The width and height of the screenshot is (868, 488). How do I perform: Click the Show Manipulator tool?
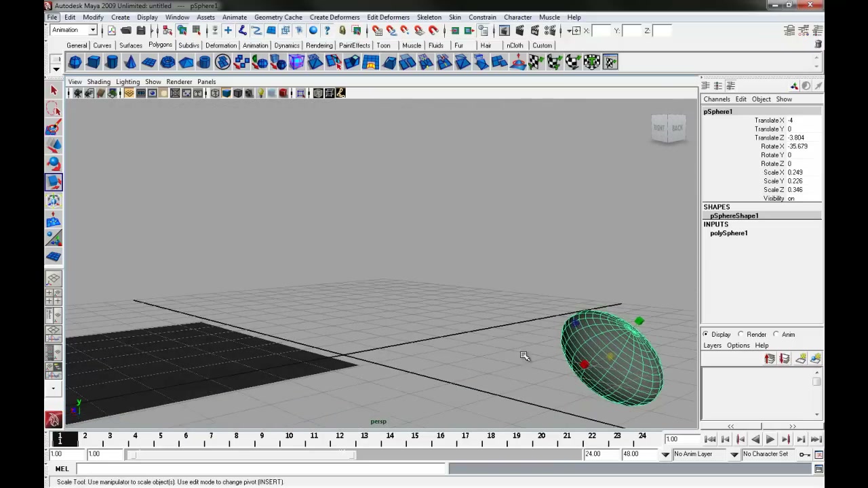pos(54,239)
